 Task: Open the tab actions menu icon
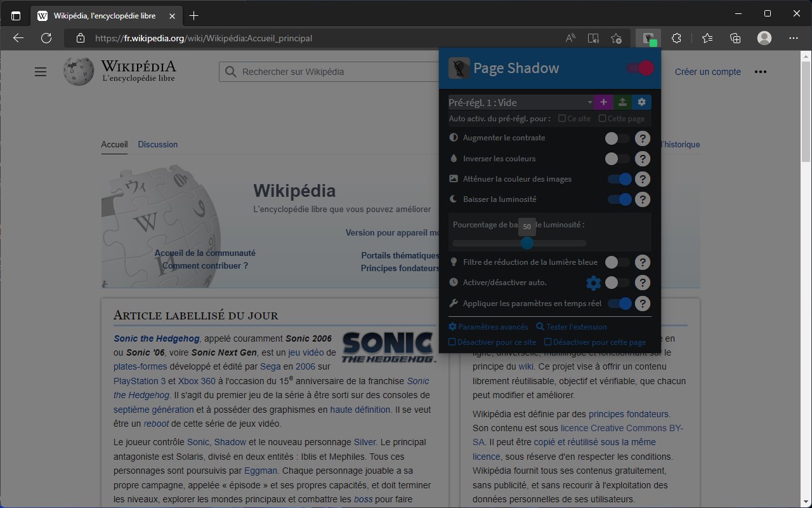click(16, 15)
